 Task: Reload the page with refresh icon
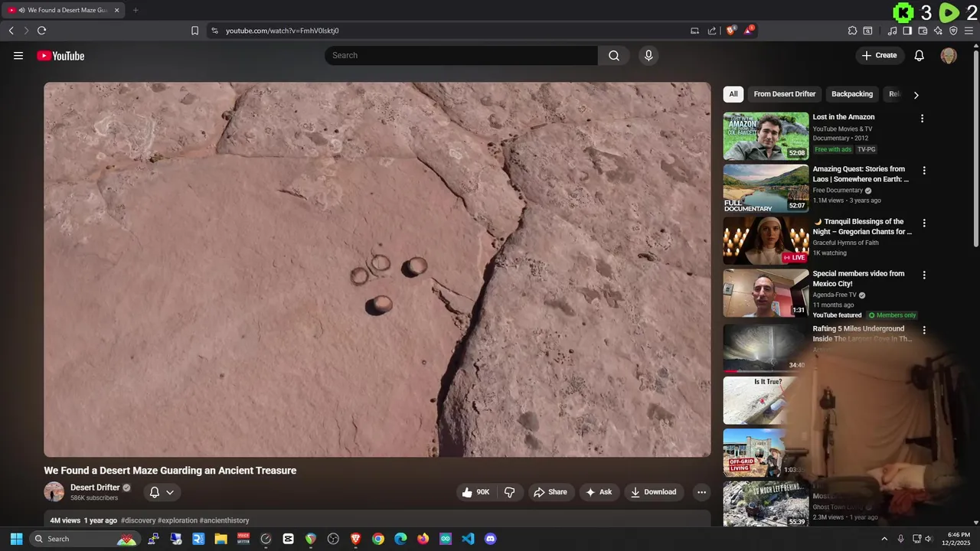(x=41, y=31)
